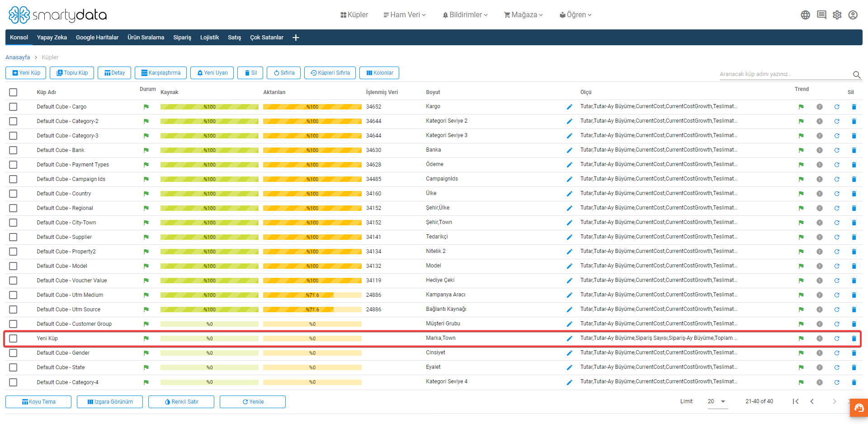Click Aktarılan %0 bar for Yeni Küp
Image resolution: width=868 pixels, height=424 pixels.
[x=312, y=338]
